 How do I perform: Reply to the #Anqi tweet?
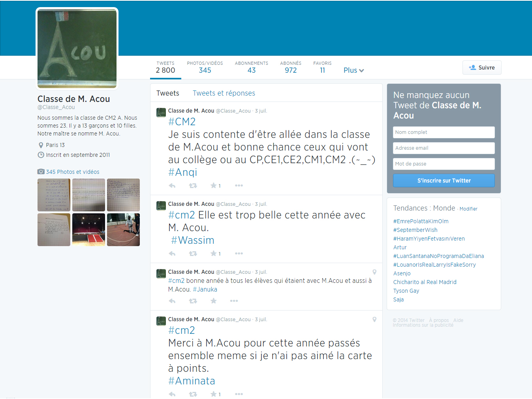172,186
